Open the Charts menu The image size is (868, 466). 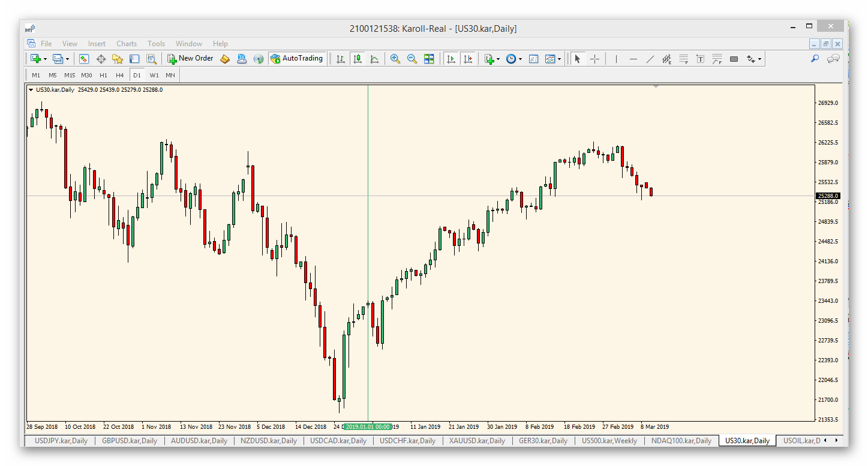[127, 44]
